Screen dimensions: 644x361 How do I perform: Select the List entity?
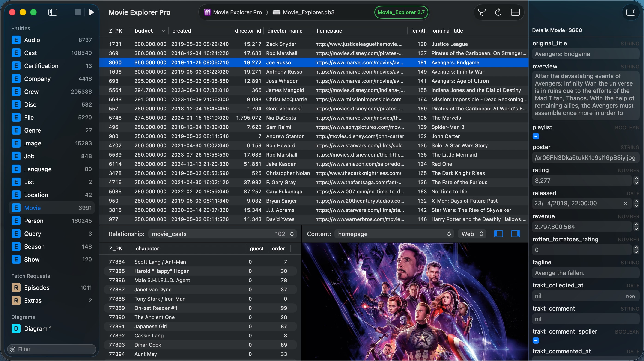click(x=52, y=182)
